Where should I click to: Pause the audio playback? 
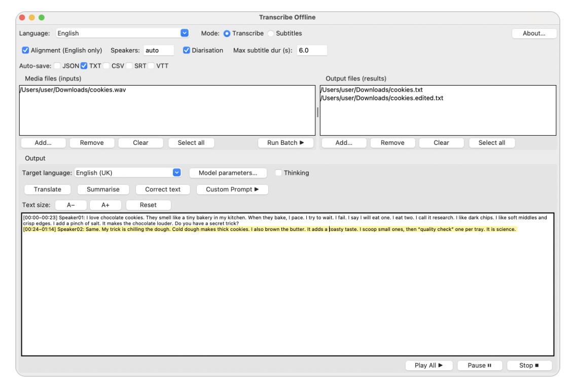479,365
